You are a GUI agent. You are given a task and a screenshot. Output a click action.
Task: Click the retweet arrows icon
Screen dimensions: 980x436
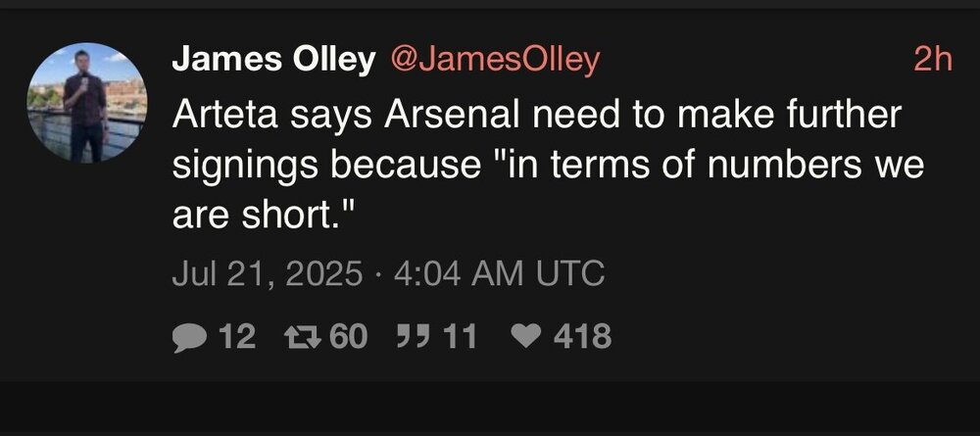[298, 337]
